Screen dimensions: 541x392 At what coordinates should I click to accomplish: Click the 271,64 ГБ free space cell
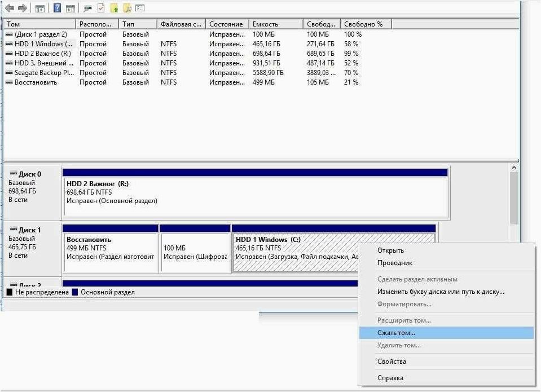point(320,44)
